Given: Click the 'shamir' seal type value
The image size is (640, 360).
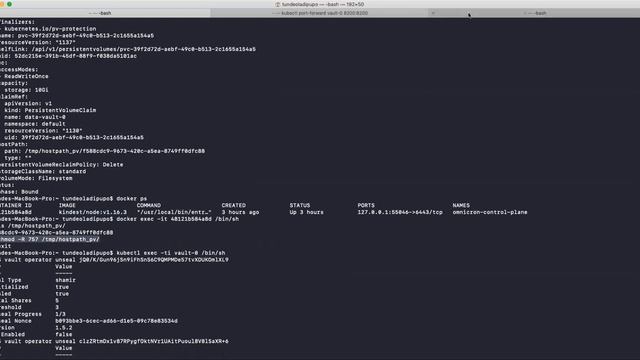Looking at the screenshot, I should coord(65,280).
